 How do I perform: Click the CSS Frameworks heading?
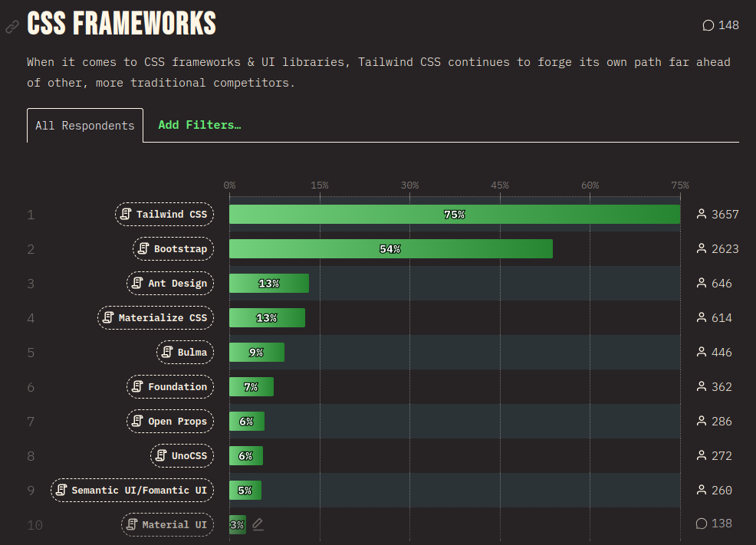tap(122, 25)
